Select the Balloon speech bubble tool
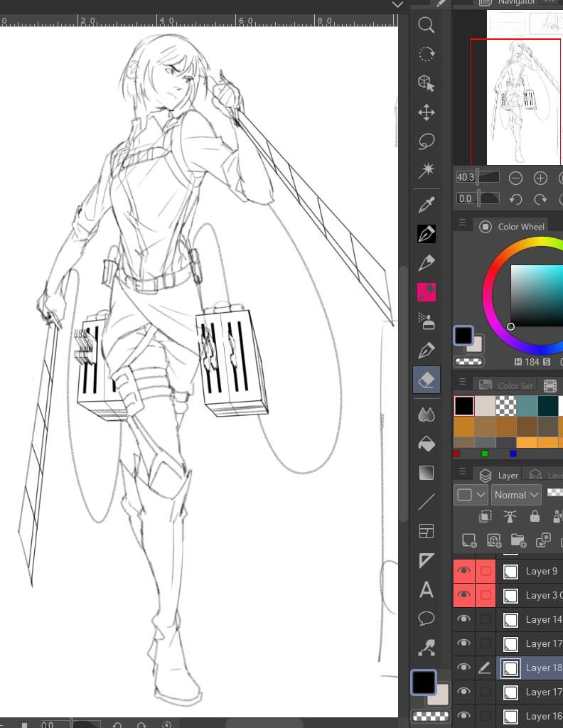This screenshot has height=728, width=563. pos(426,619)
